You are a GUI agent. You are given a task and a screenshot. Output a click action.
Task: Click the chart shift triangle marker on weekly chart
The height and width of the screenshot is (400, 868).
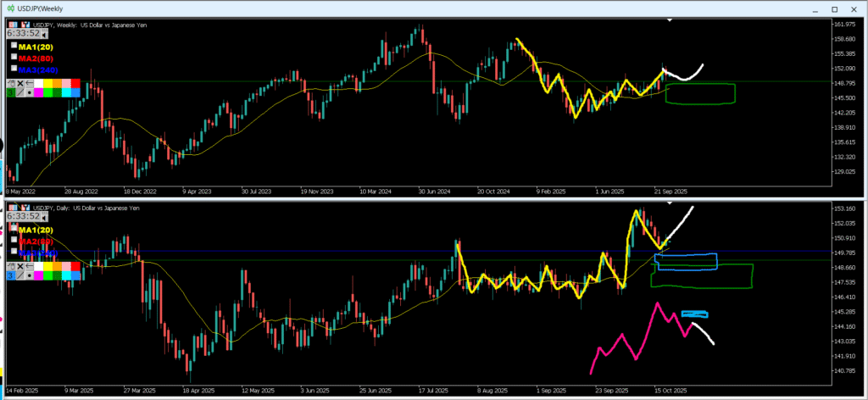(x=670, y=19)
